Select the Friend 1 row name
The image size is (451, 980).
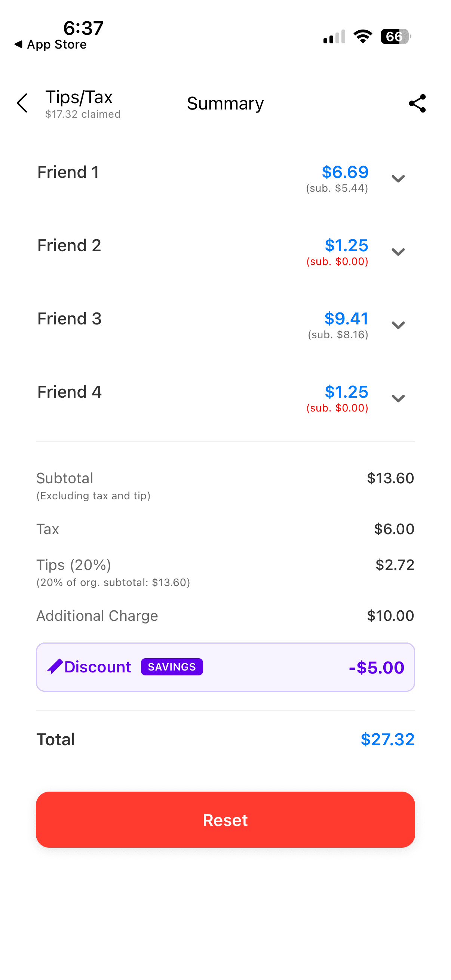(x=68, y=172)
